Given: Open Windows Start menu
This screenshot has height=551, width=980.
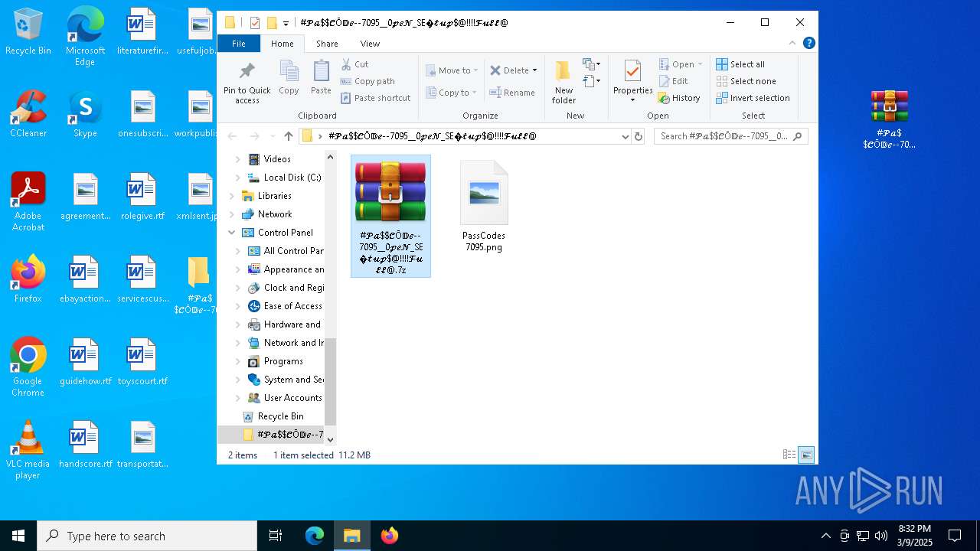Looking at the screenshot, I should pos(18,536).
